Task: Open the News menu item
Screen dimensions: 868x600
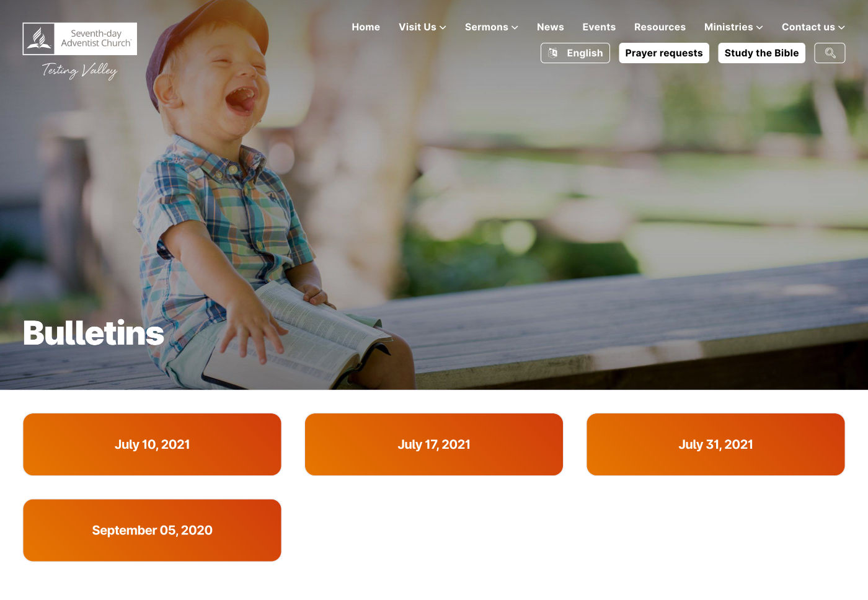Action: [x=551, y=27]
